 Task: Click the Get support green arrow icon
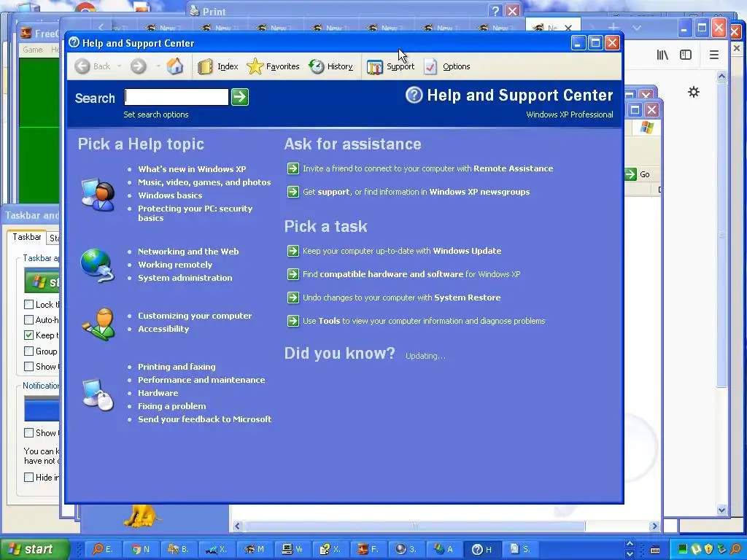(x=293, y=192)
